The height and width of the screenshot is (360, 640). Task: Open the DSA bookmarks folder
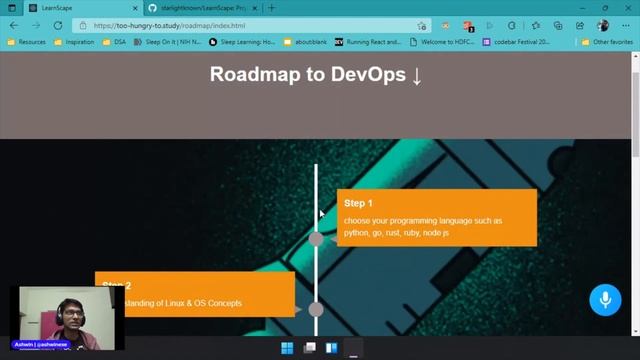click(x=114, y=42)
